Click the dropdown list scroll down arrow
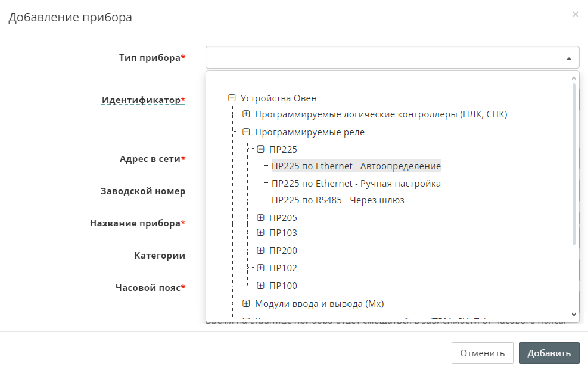588x373 pixels. (x=574, y=314)
